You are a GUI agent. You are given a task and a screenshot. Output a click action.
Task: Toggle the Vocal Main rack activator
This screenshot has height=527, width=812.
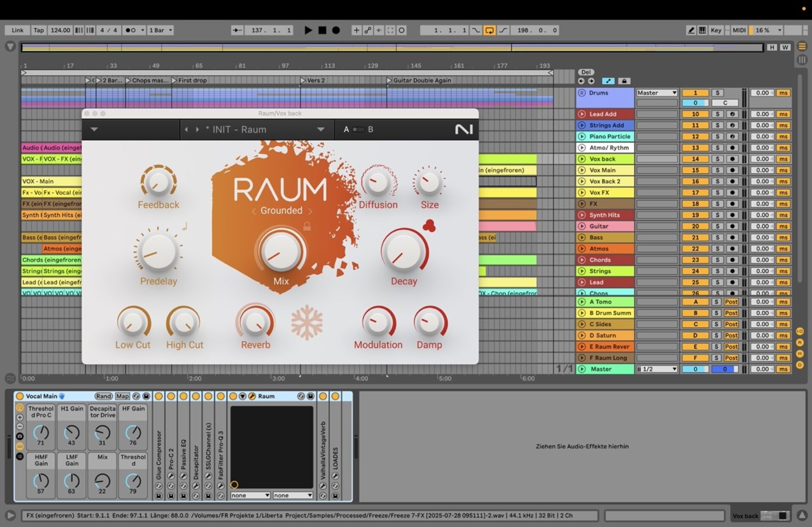coord(20,396)
